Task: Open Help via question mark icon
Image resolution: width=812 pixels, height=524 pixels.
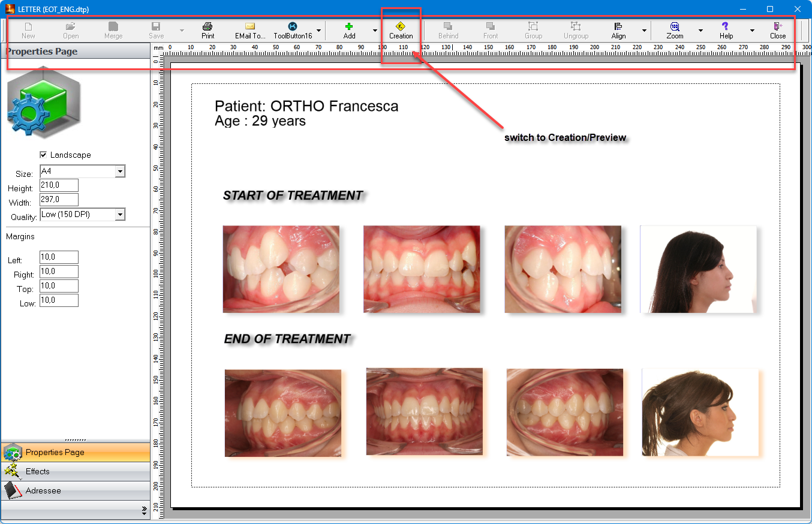Action: pyautogui.click(x=726, y=27)
